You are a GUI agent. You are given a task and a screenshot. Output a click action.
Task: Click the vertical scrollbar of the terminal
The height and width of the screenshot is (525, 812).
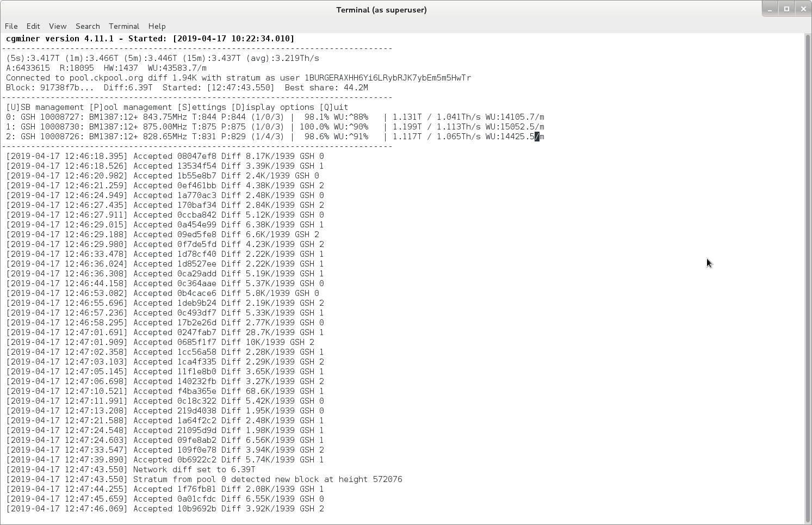(808, 277)
